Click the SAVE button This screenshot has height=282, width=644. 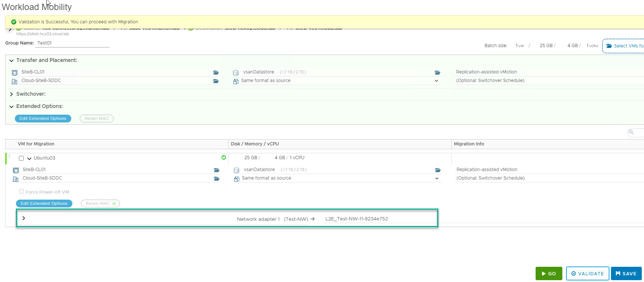point(626,273)
